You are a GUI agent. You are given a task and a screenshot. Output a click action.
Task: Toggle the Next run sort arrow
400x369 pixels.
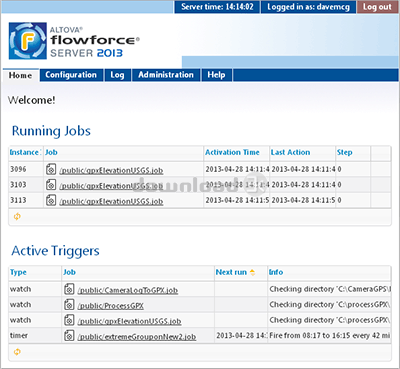[x=252, y=272]
